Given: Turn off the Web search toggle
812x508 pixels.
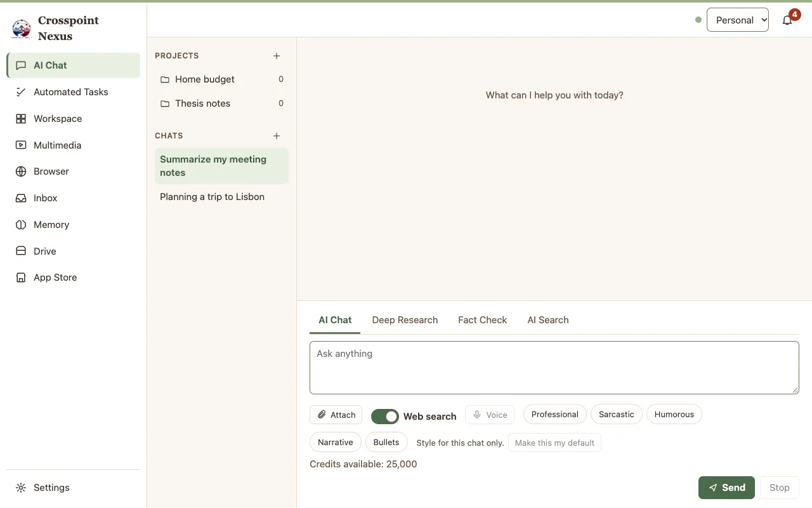Looking at the screenshot, I should pyautogui.click(x=385, y=417).
